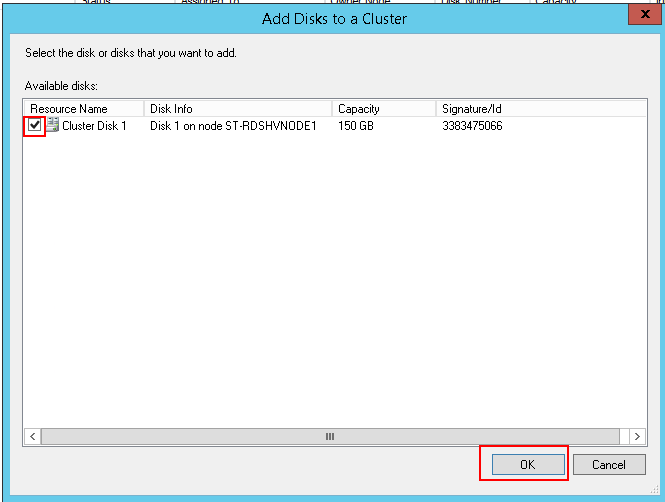
Task: Sort by the Disk Info column header
Action: click(238, 109)
